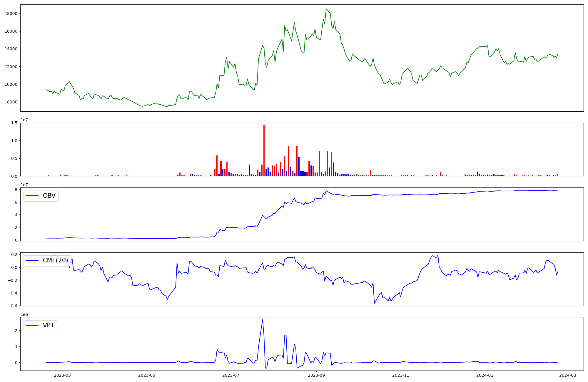Click the tallest blue volume bar
This screenshot has width=588, height=382.
299,166
